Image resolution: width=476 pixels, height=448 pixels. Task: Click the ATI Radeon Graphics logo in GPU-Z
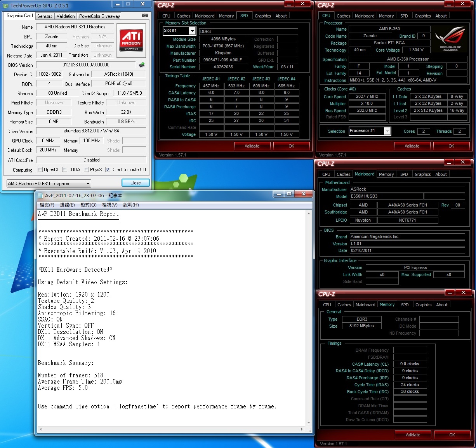[131, 40]
